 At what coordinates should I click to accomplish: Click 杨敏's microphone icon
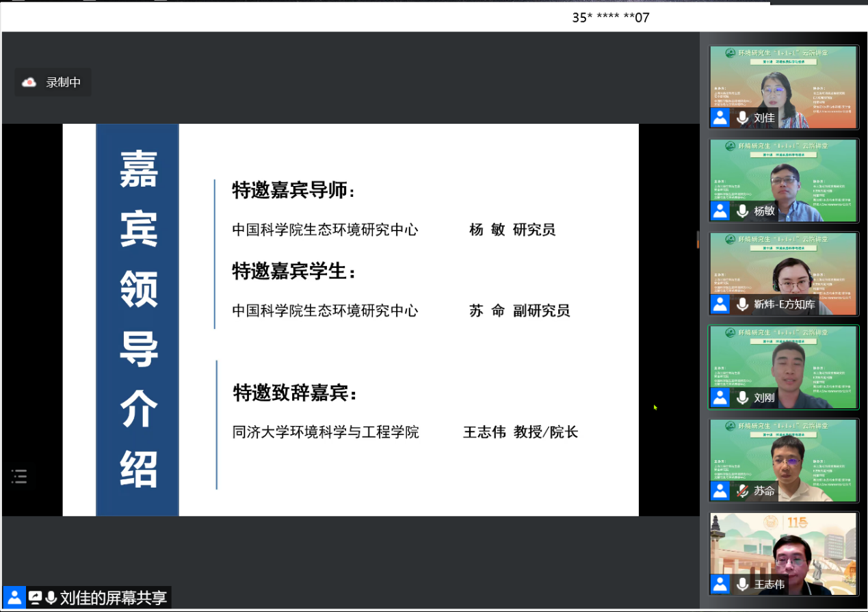[x=742, y=211]
